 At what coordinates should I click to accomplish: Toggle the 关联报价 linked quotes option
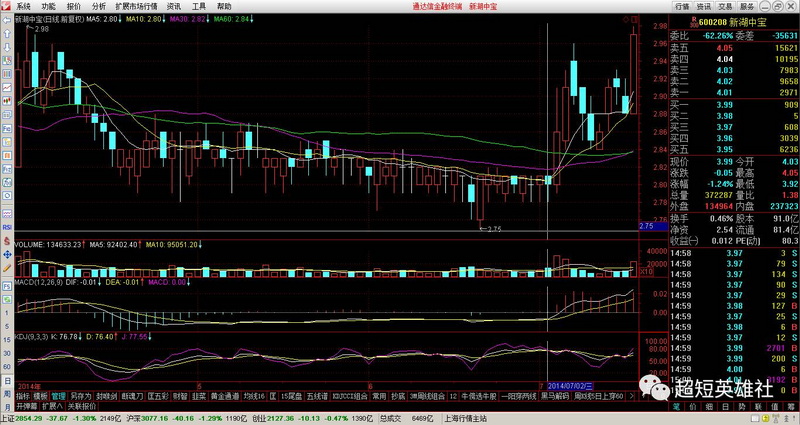pos(80,407)
